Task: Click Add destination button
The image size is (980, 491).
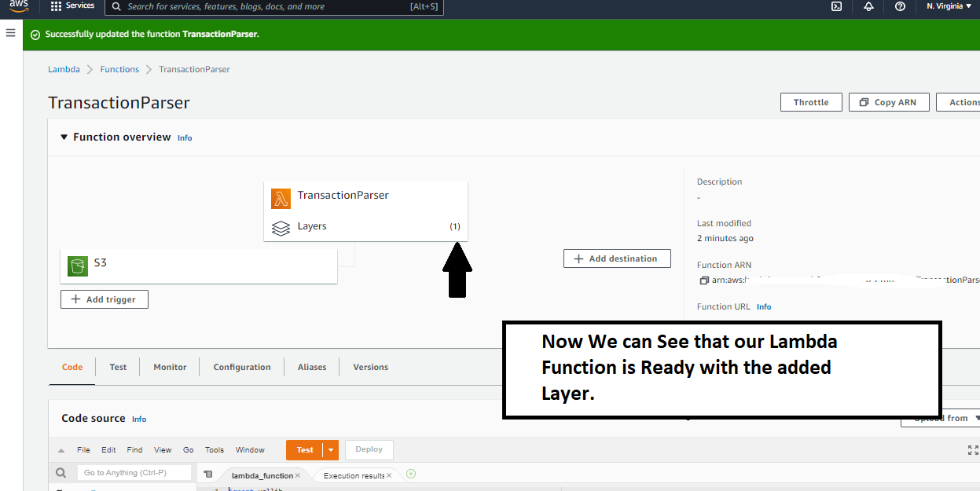Action: pos(617,258)
